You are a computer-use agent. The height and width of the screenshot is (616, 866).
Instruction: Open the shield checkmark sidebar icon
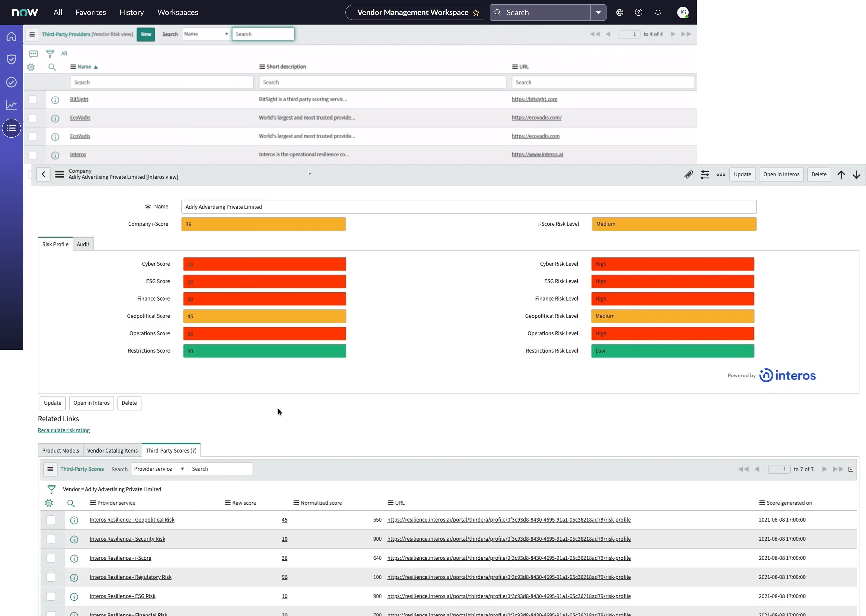11,59
